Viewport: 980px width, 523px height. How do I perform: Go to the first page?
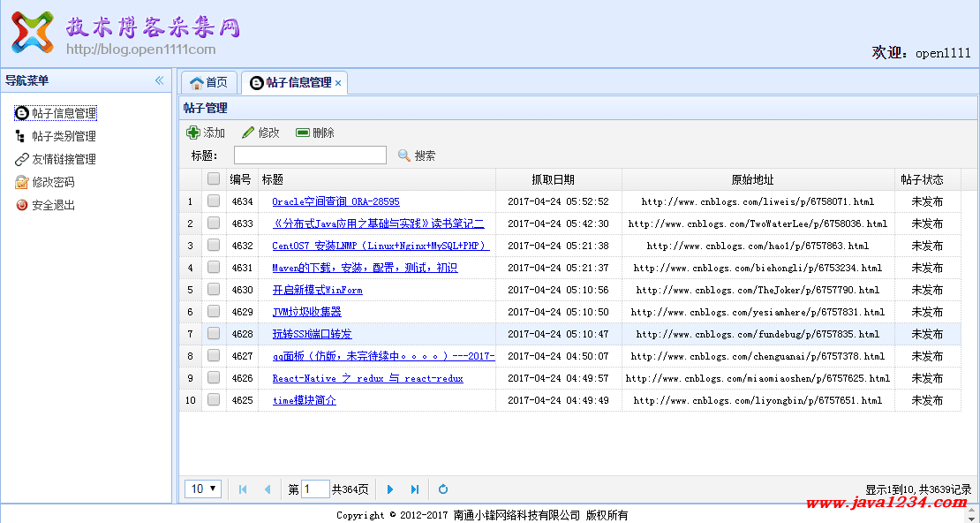[243, 489]
